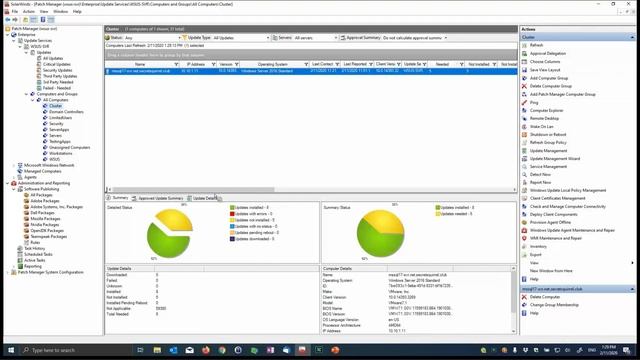Collapse the Enterprise tree node

(8, 35)
